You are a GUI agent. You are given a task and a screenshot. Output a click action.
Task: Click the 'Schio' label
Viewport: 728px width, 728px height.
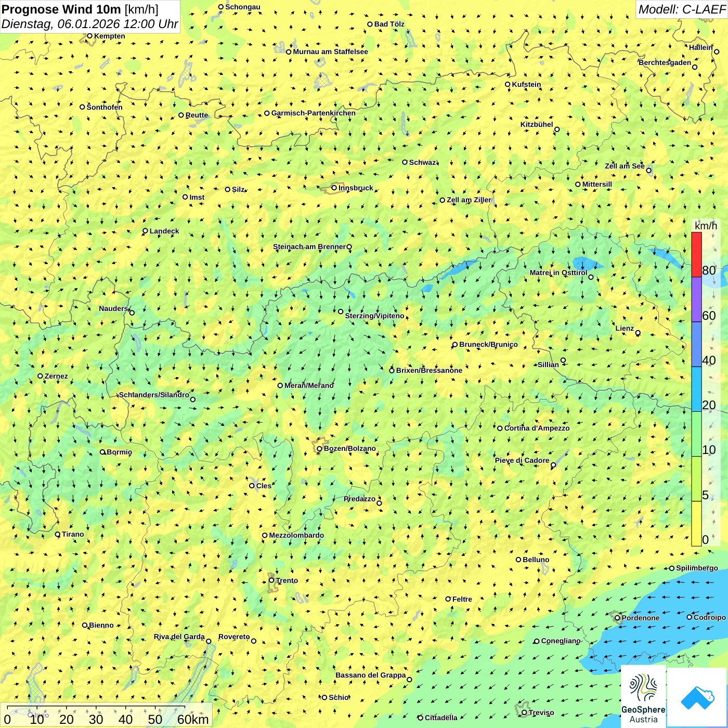pyautogui.click(x=339, y=697)
